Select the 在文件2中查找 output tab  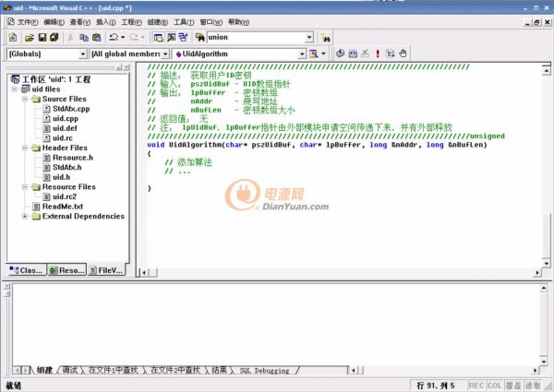[175, 370]
